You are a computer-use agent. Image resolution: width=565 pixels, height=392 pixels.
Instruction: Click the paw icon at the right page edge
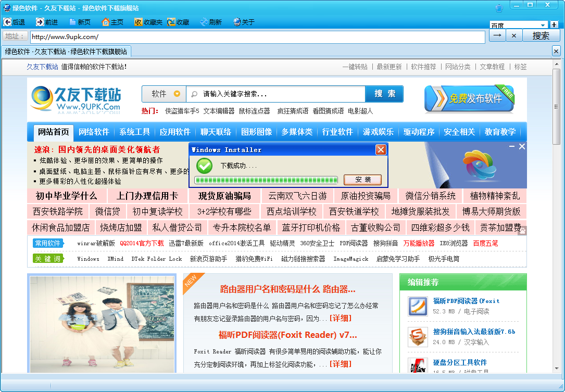coord(522,231)
